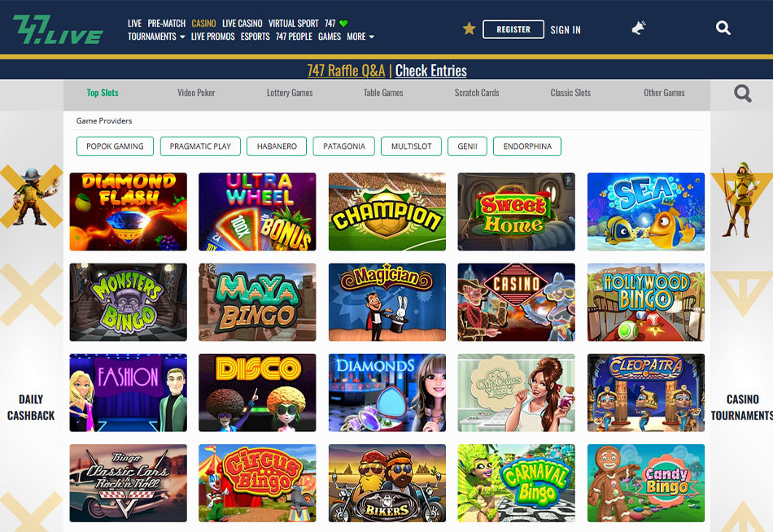The image size is (773, 532).
Task: Switch to the Video Poker tab
Action: coord(196,93)
